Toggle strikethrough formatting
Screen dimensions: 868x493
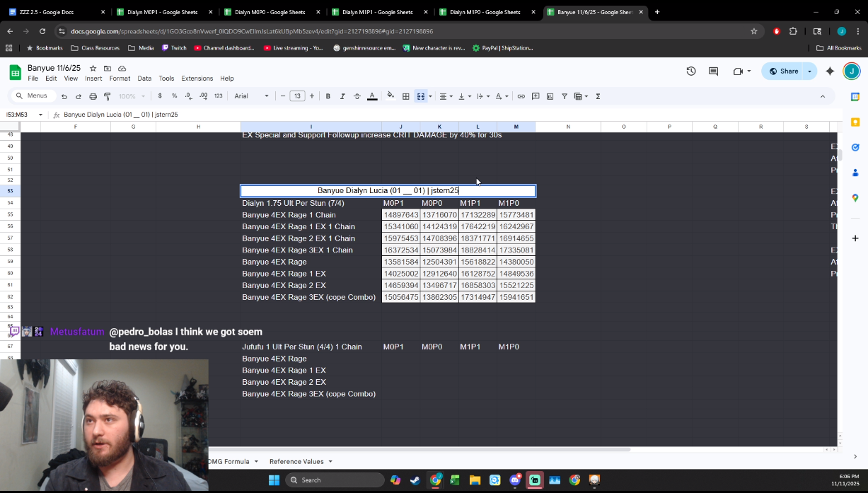click(x=357, y=96)
